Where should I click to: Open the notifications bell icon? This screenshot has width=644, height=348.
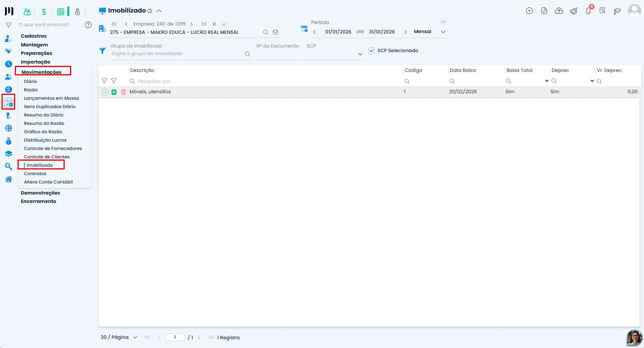(588, 11)
